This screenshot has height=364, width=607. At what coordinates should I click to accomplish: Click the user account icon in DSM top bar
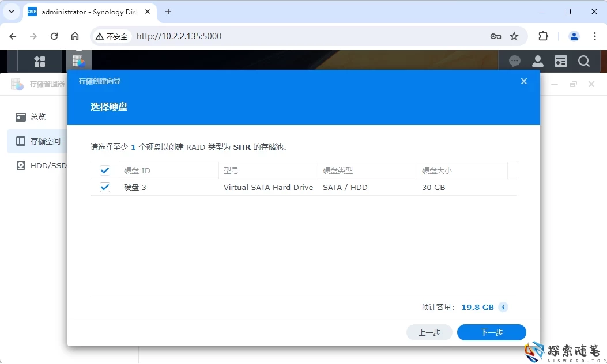tap(537, 60)
